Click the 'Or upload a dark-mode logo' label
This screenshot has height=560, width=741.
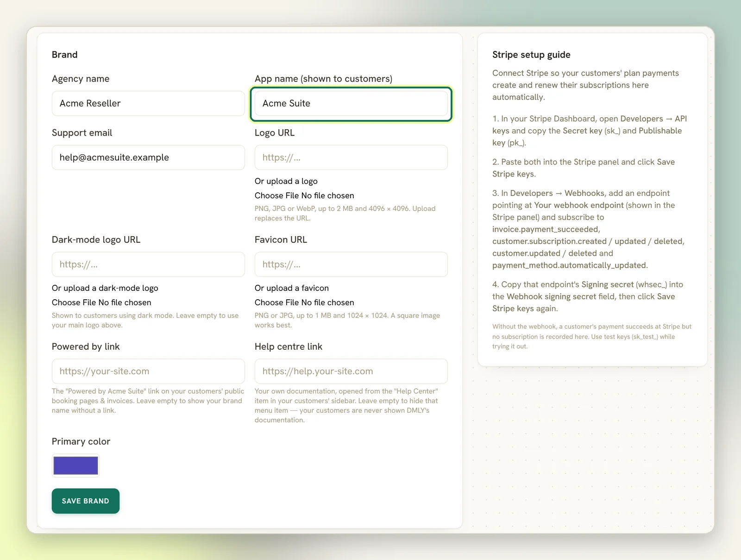click(x=105, y=288)
